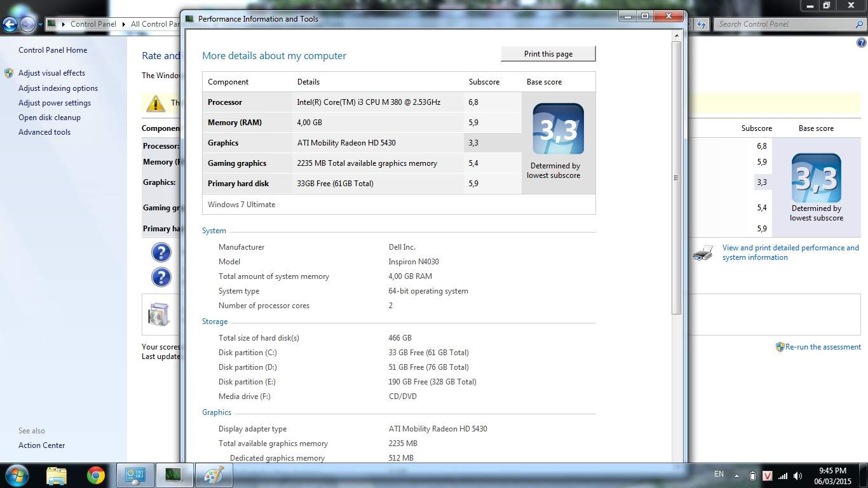The image size is (868, 488).
Task: Click the Disk partition (E:) label
Action: click(248, 382)
